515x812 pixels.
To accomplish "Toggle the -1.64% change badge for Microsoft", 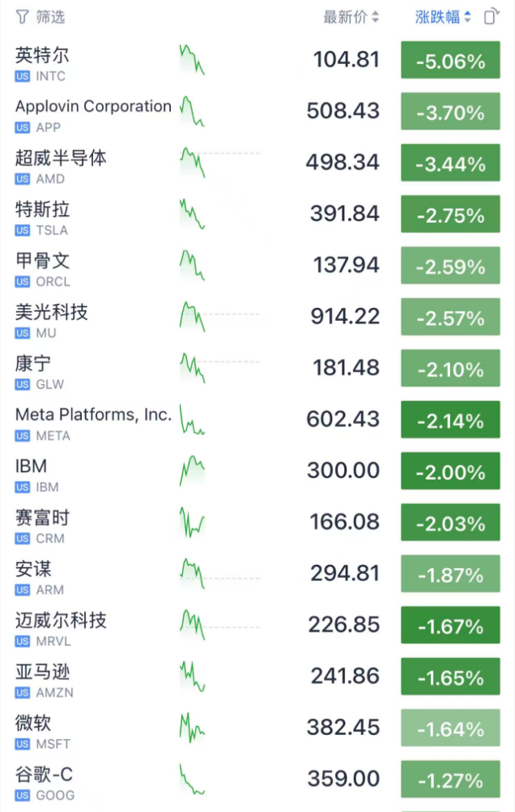I will (450, 728).
